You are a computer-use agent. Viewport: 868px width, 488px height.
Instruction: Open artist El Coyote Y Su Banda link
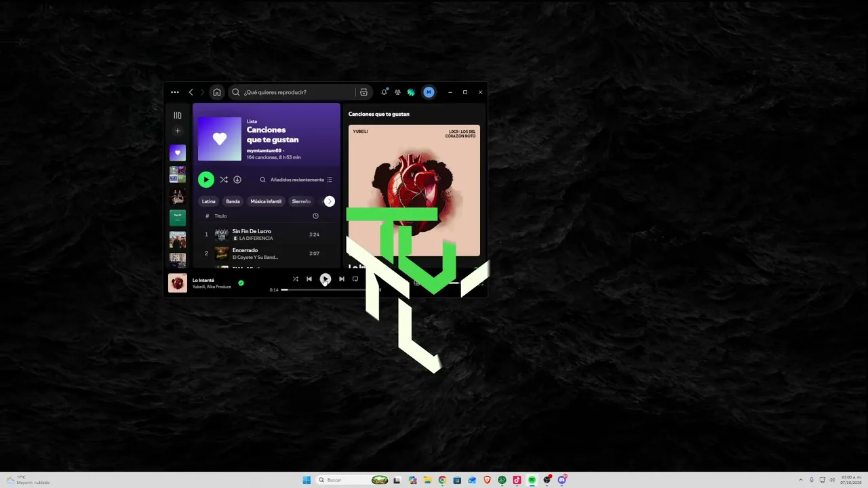tap(255, 258)
